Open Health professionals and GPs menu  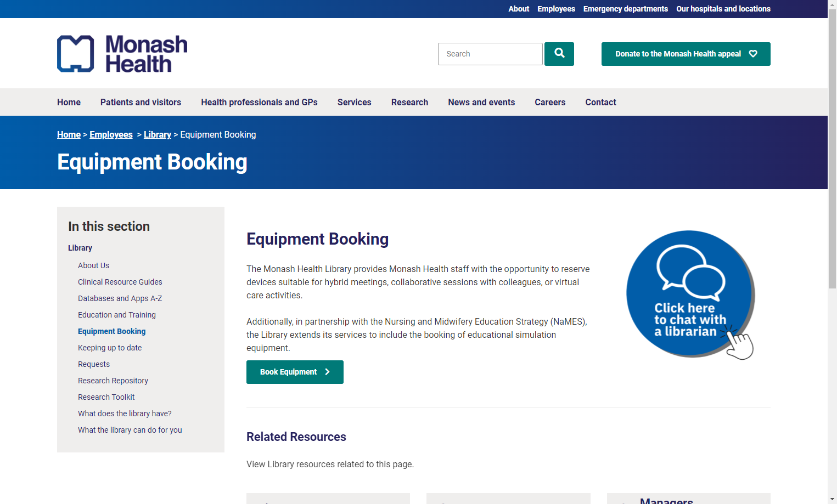pyautogui.click(x=259, y=102)
